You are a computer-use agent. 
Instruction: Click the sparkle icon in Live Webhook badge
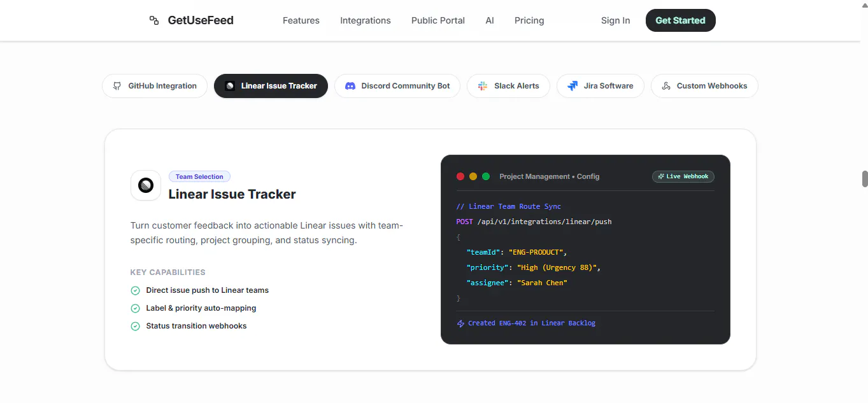click(x=661, y=176)
